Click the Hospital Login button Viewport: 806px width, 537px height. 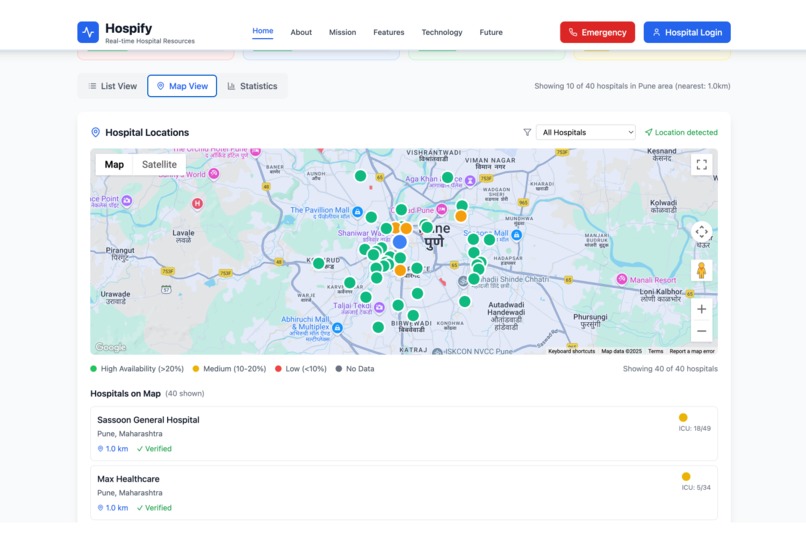pyautogui.click(x=687, y=32)
